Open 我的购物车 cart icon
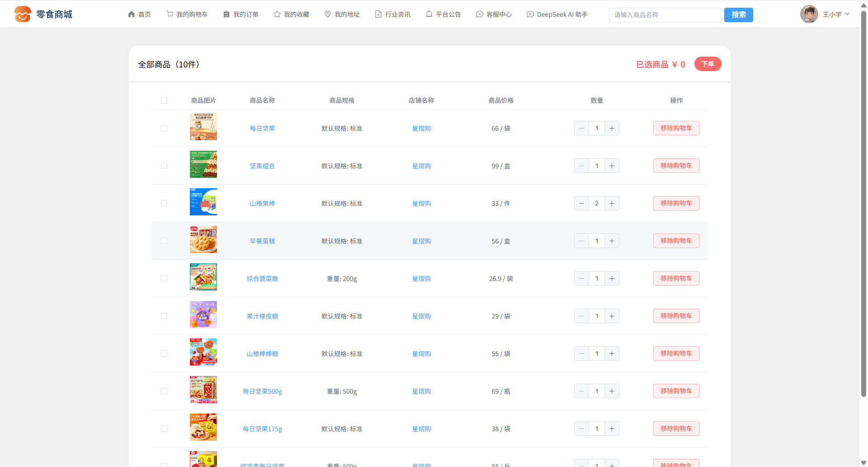This screenshot has width=868, height=467. [170, 14]
